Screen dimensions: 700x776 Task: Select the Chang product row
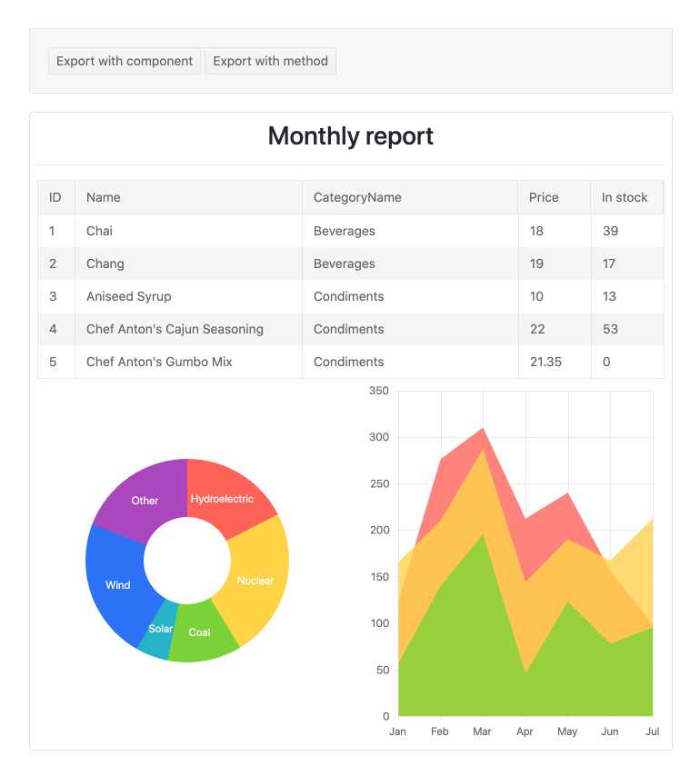point(105,264)
